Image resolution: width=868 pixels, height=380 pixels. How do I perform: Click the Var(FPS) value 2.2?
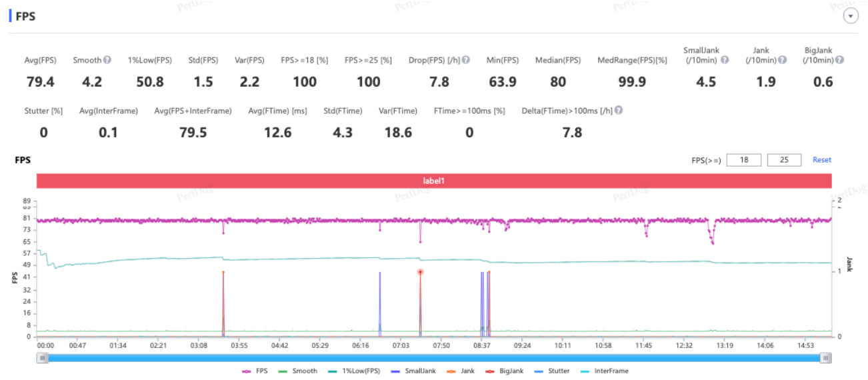pos(249,82)
